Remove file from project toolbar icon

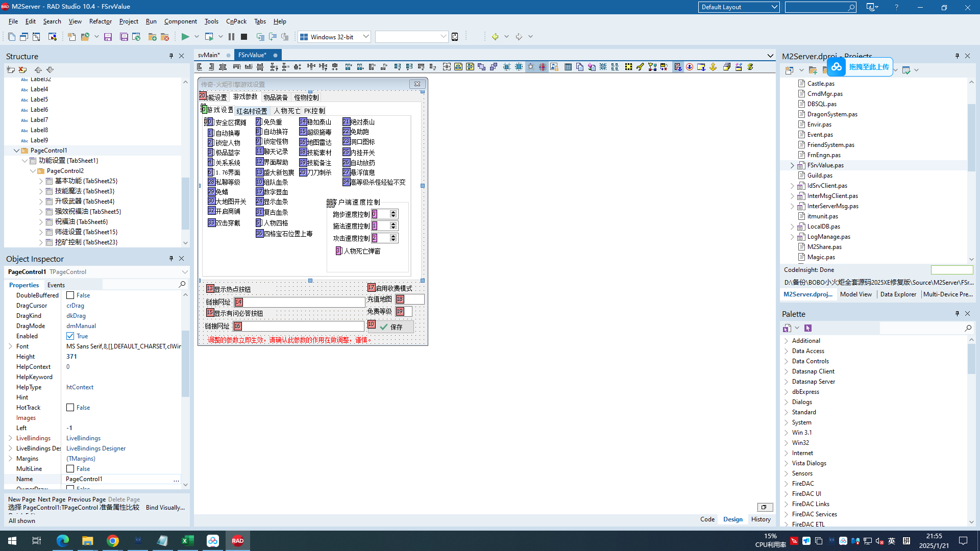164,37
